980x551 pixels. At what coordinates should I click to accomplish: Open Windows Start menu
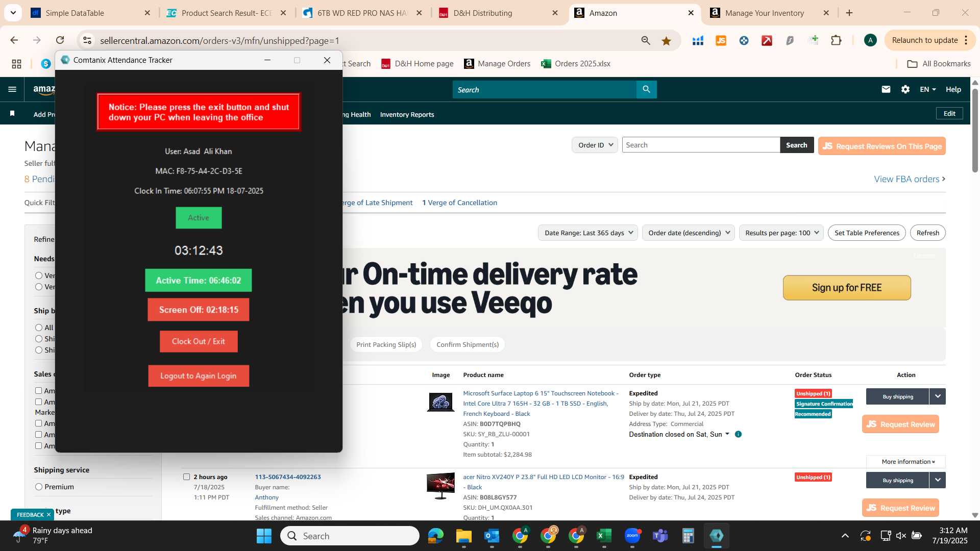[x=264, y=536]
